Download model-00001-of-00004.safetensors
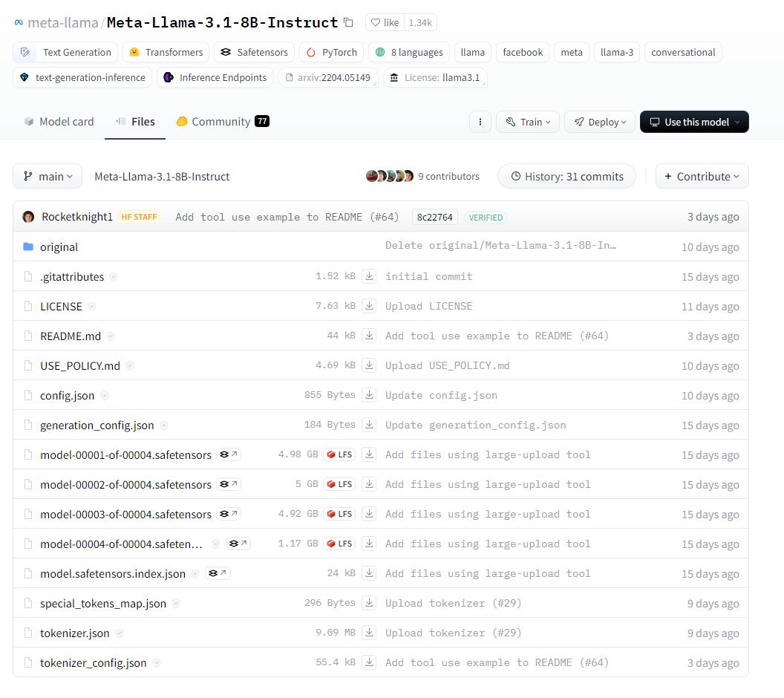This screenshot has height=698, width=784. [x=369, y=454]
